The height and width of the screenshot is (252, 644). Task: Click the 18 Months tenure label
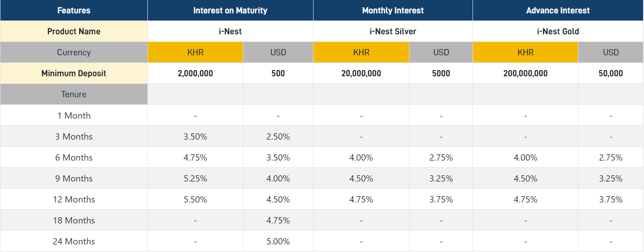pos(74,220)
